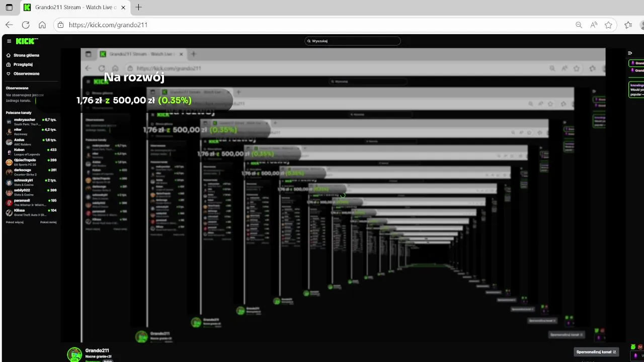Open Obserwowane in the sidebar

coord(27,73)
